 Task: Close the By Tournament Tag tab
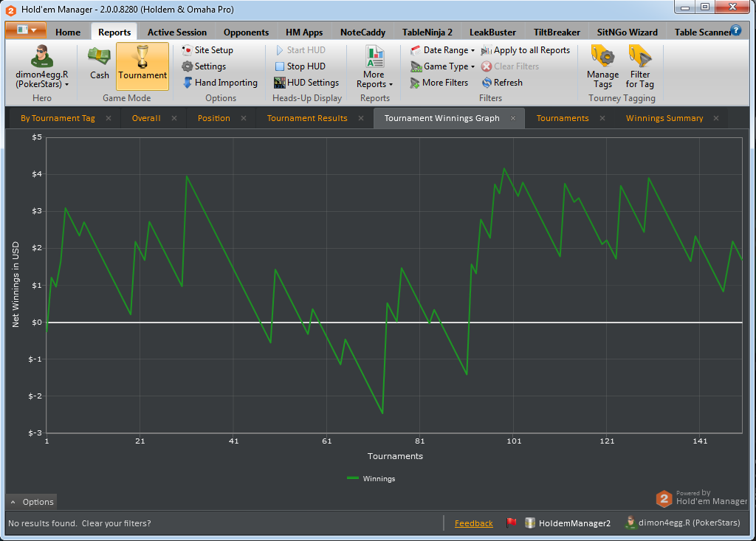pyautogui.click(x=109, y=118)
